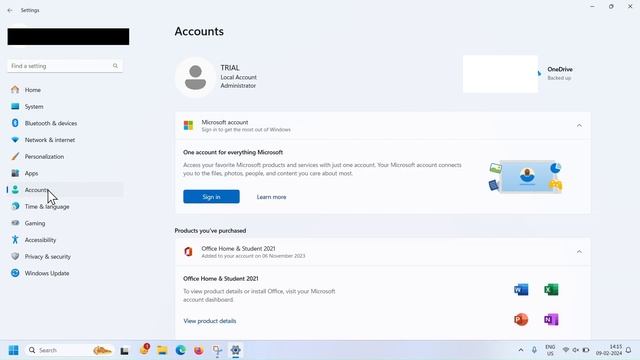Open Task View from the taskbar
Image resolution: width=640 pixels, height=360 pixels.
pos(124,350)
